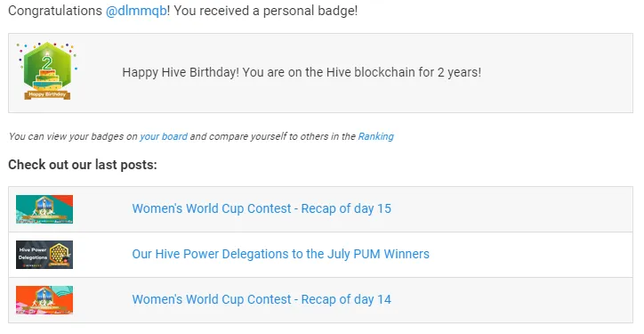Image resolution: width=644 pixels, height=334 pixels.
Task: Click the Happy Birthday ribbon on the badge
Action: coord(47,94)
